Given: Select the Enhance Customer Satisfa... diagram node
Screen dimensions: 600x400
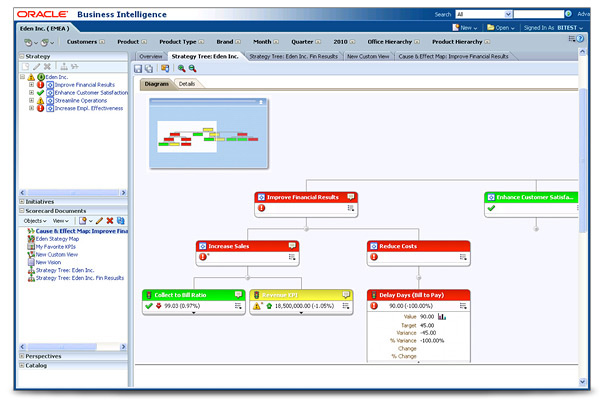Looking at the screenshot, I should tap(531, 204).
